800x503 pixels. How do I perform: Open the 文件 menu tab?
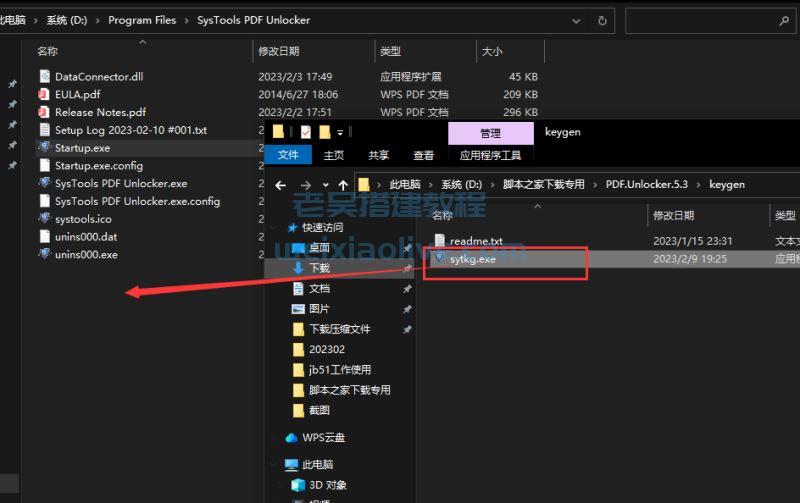point(288,155)
